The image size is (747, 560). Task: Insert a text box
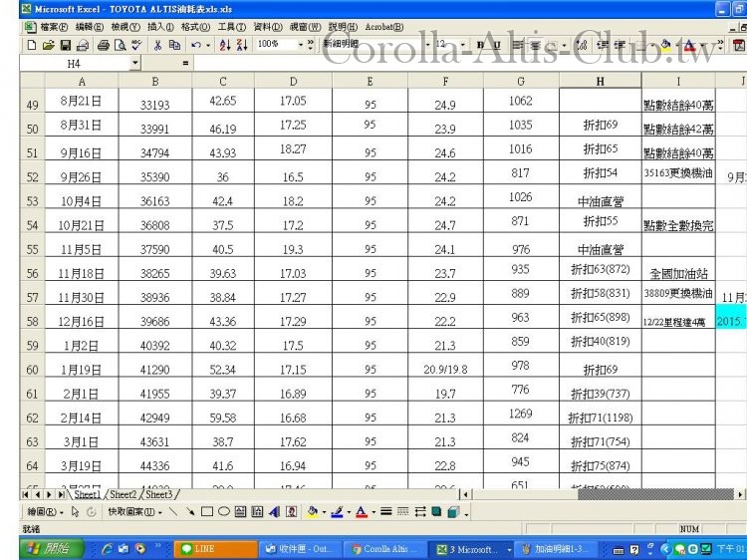241,512
